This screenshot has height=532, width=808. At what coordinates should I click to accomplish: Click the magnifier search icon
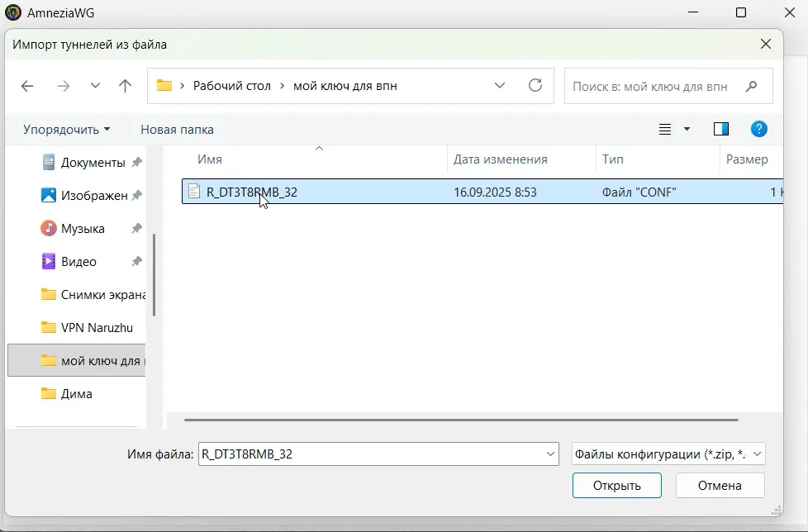click(x=751, y=86)
